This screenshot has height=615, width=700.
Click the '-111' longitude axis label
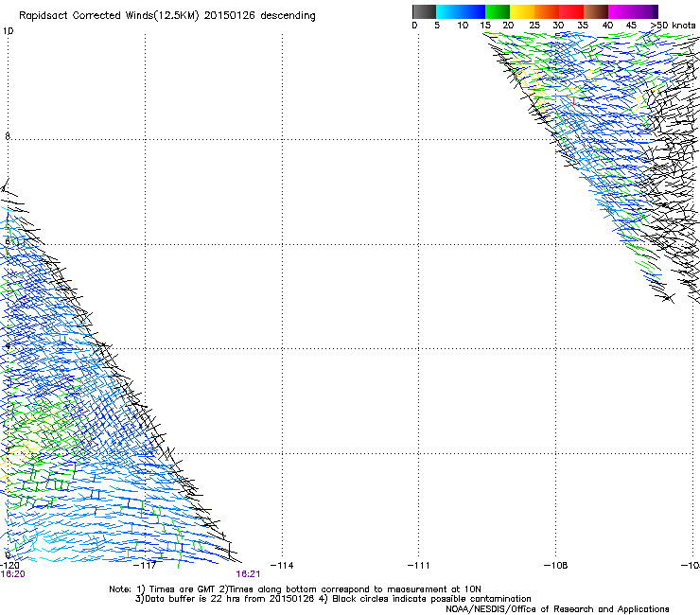tap(418, 566)
